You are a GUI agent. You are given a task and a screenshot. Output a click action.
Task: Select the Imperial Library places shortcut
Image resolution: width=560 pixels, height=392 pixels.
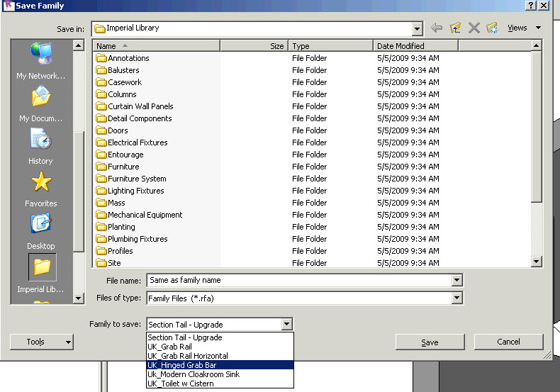pos(41,274)
